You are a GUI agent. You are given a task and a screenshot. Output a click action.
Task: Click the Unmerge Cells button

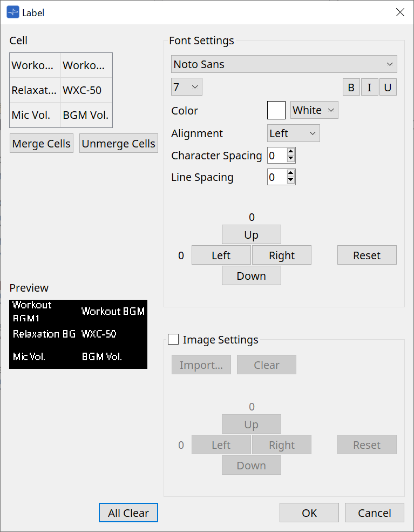point(118,143)
